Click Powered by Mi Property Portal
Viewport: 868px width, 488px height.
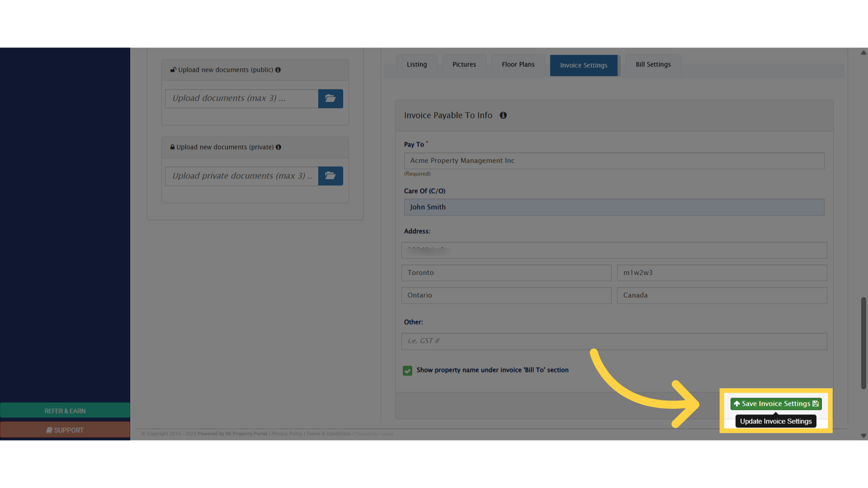232,433
